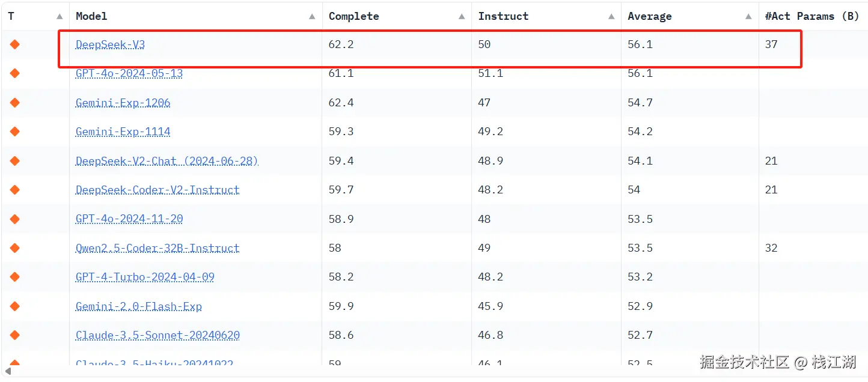The image size is (868, 382).
Task: Select Gemini-Exp-1114 Complete score 59.3
Action: point(341,132)
